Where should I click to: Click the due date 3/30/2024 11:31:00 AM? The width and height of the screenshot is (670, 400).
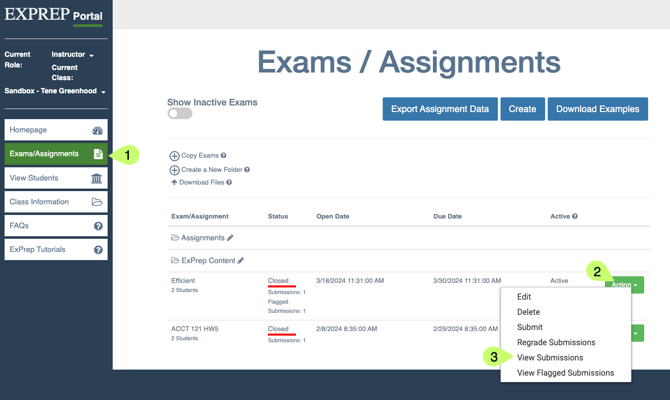467,281
